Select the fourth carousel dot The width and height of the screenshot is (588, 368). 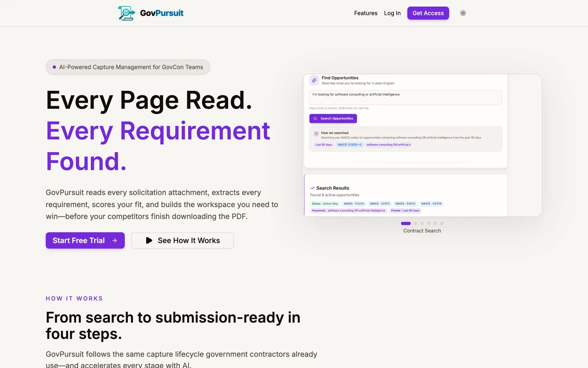pyautogui.click(x=429, y=224)
